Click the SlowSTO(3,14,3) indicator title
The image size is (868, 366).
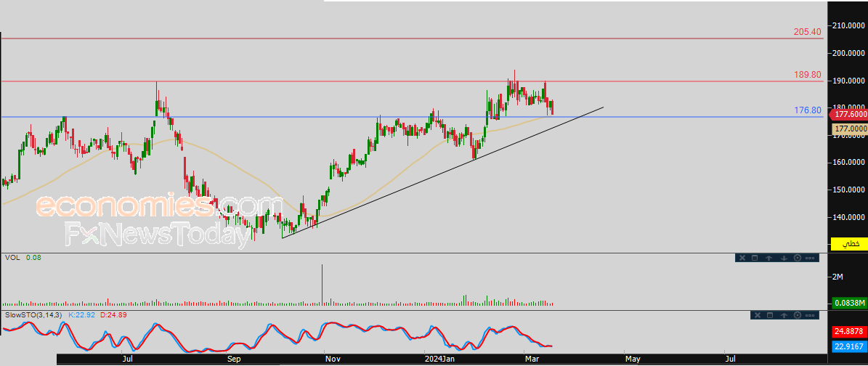pos(34,314)
